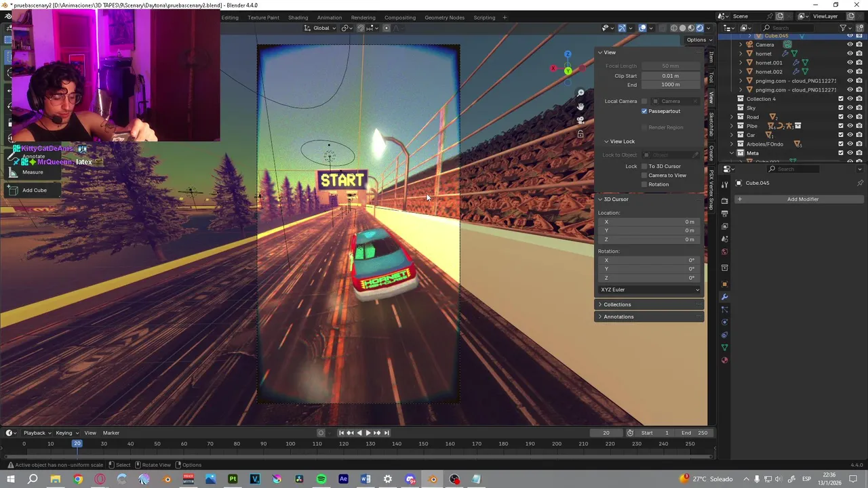Viewport: 868px width, 488px height.
Task: Click the outliner new collection icon
Action: click(860, 28)
